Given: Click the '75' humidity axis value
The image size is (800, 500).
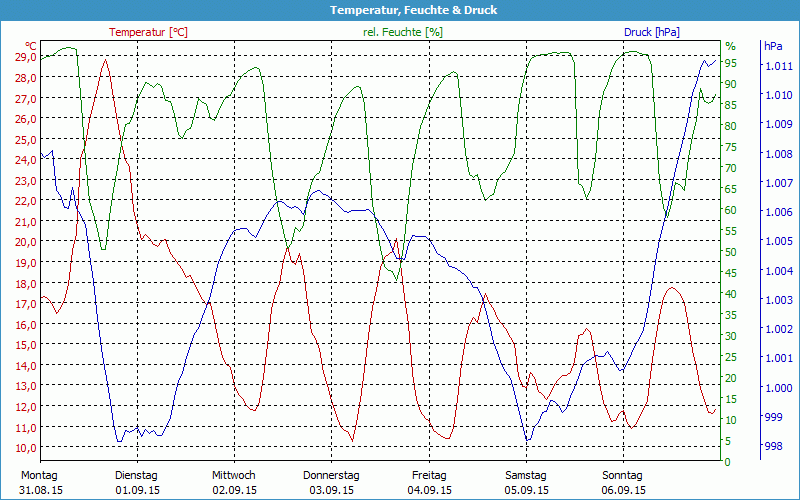Looking at the screenshot, I should click(x=731, y=147).
